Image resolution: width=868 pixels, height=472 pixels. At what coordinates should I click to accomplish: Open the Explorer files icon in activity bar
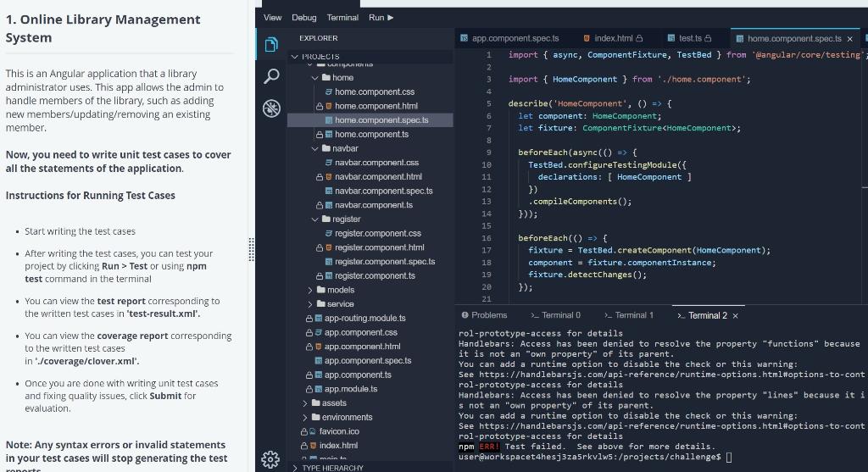coord(271,44)
